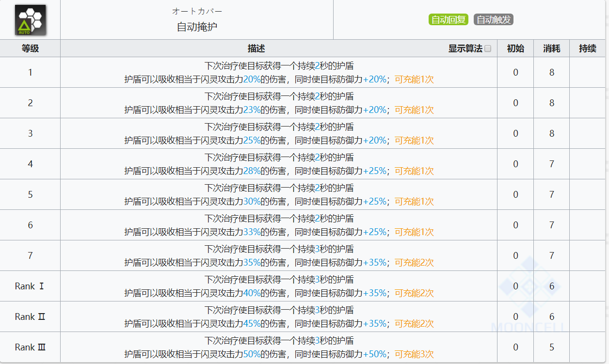Click the 自动回复 green tag
This screenshot has height=364, width=609.
coord(448,19)
